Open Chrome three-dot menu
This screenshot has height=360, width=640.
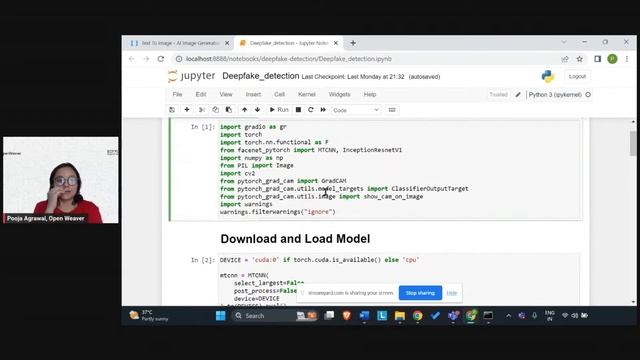[x=627, y=59]
